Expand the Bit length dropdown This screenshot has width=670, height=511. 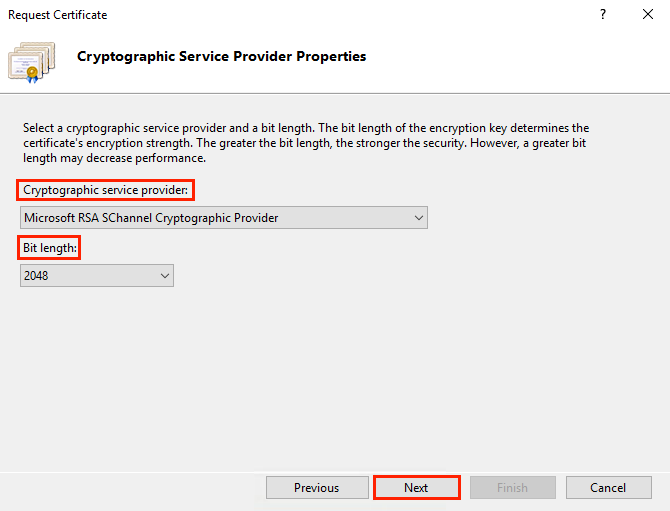pyautogui.click(x=96, y=276)
